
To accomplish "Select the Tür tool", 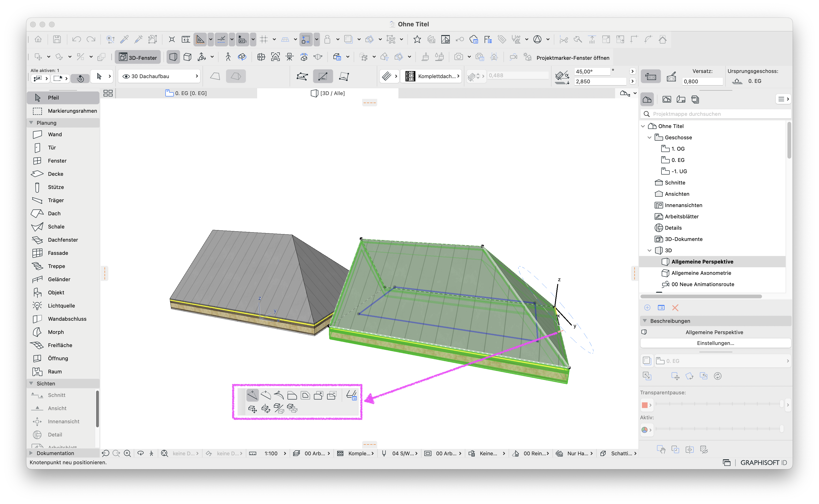I will click(63, 148).
